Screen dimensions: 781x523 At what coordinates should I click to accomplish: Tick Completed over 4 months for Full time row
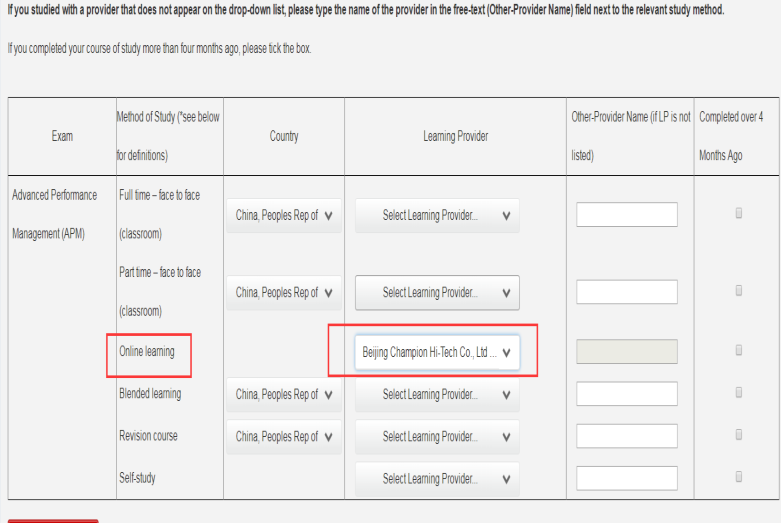[739, 213]
